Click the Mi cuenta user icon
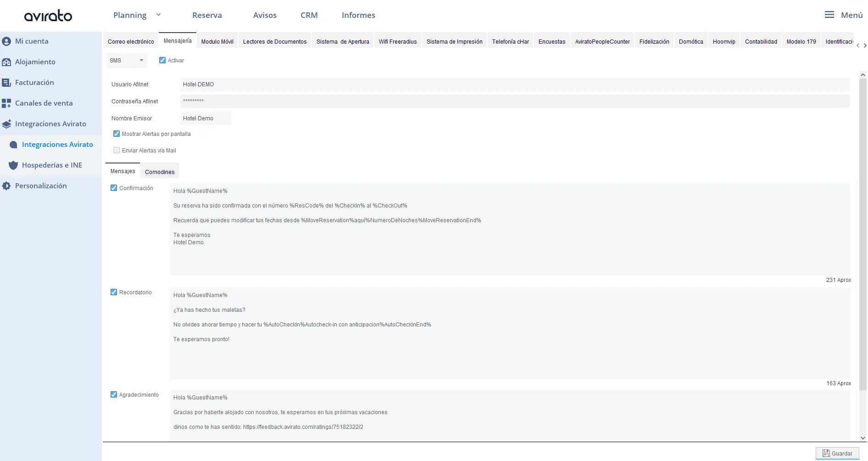 coord(6,41)
